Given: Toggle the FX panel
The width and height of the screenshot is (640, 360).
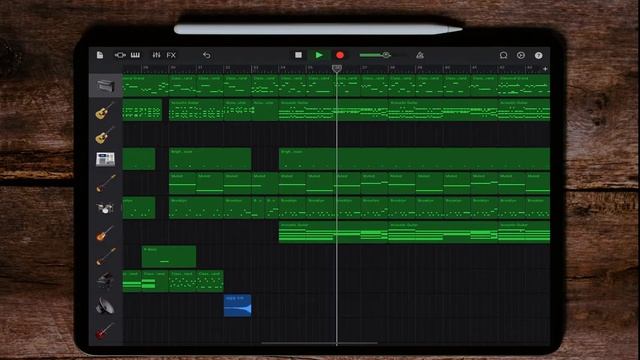Looking at the screenshot, I should point(171,55).
